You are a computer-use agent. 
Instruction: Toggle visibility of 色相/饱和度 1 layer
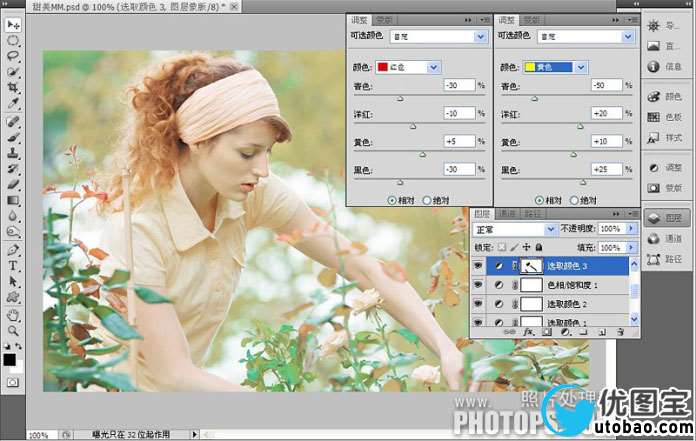point(478,285)
